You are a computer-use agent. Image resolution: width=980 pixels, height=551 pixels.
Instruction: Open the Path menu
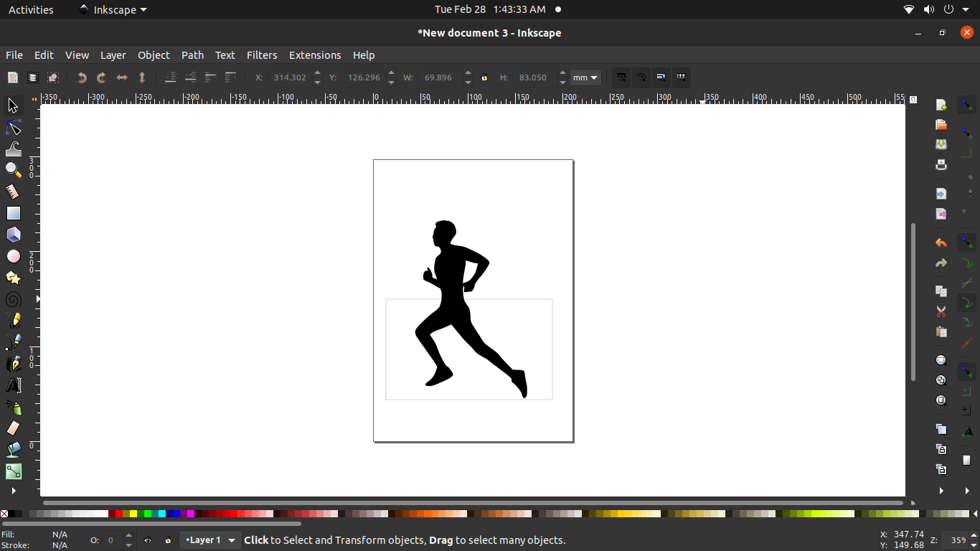tap(192, 55)
